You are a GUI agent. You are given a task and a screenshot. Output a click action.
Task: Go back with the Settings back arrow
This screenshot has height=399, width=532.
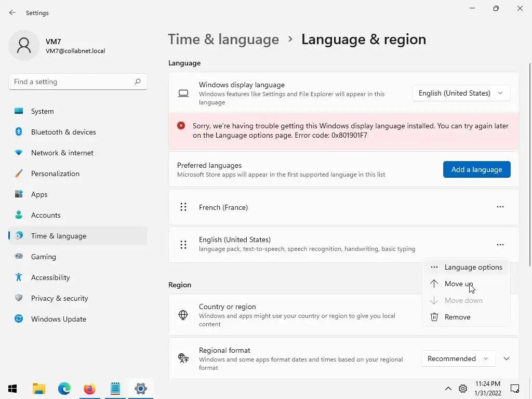click(x=12, y=12)
